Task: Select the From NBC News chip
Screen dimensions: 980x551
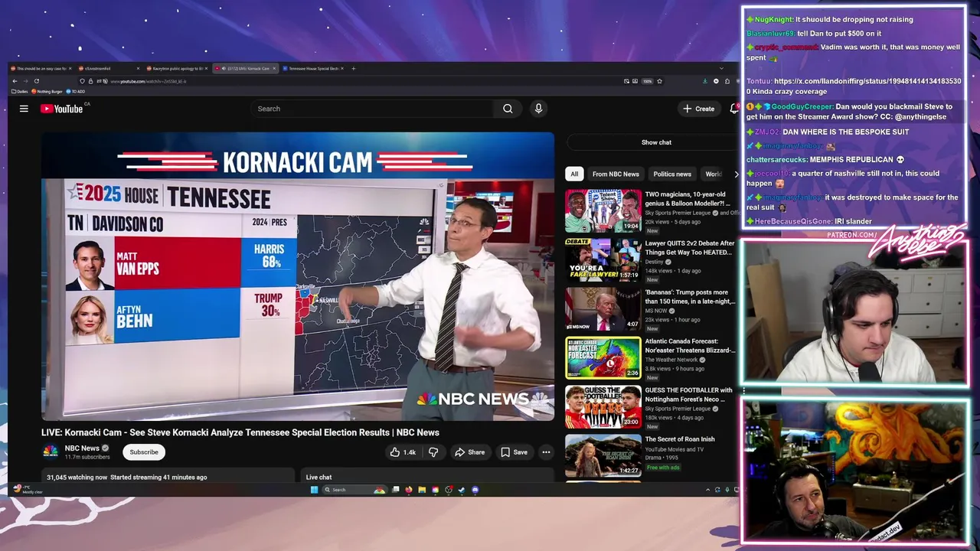Action: point(616,174)
